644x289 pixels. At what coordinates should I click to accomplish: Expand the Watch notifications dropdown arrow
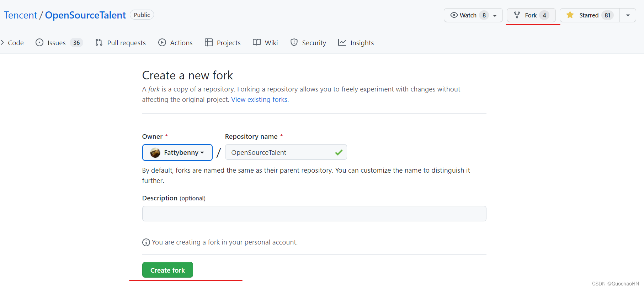pyautogui.click(x=495, y=15)
